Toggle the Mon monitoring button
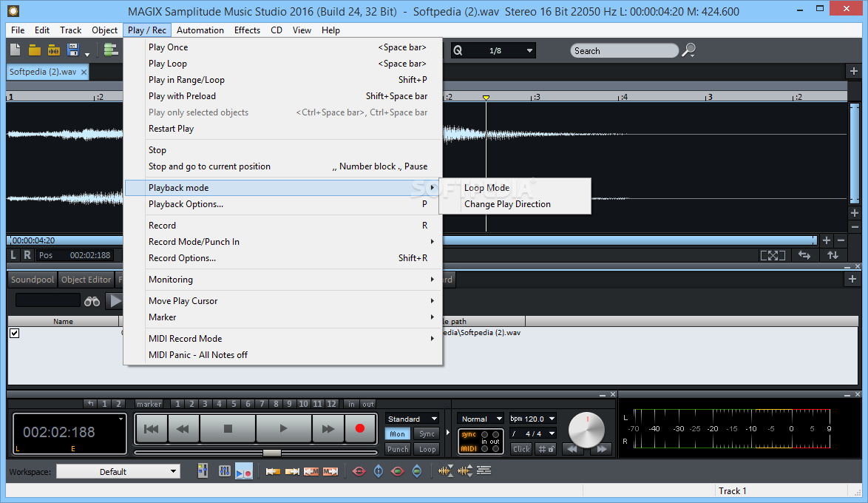The image size is (868, 503). click(x=398, y=433)
